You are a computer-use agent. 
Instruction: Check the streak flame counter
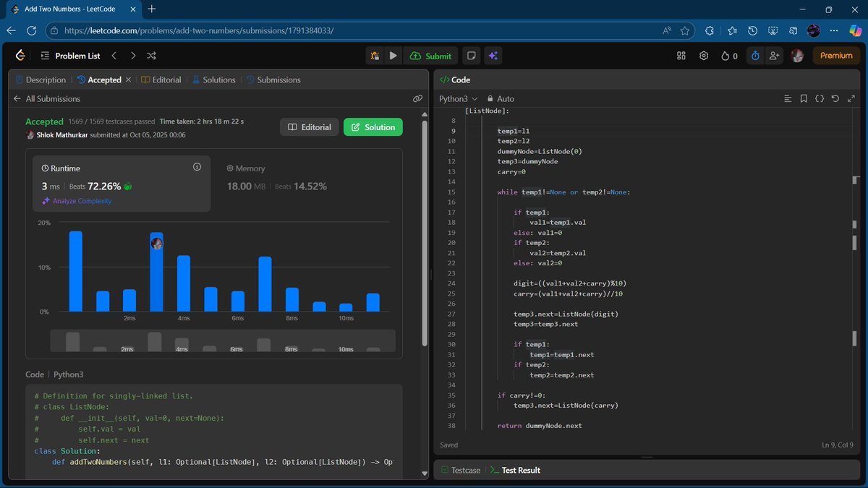[729, 56]
